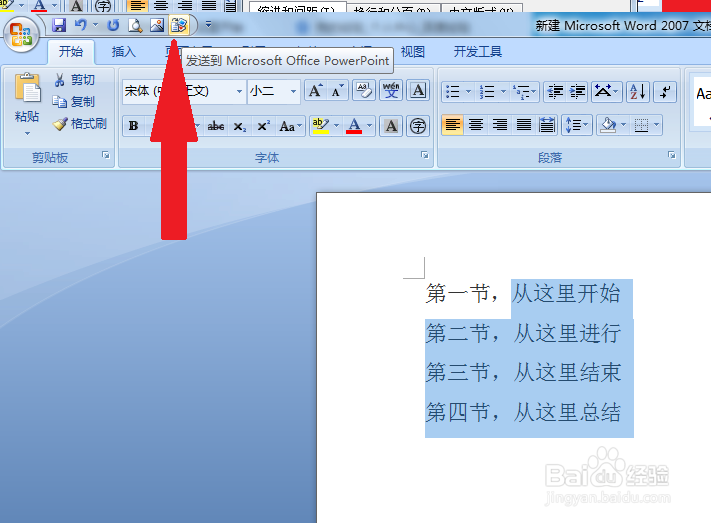The height and width of the screenshot is (523, 711).
Task: Send document to Microsoft Office PowerPoint
Action: tap(179, 25)
